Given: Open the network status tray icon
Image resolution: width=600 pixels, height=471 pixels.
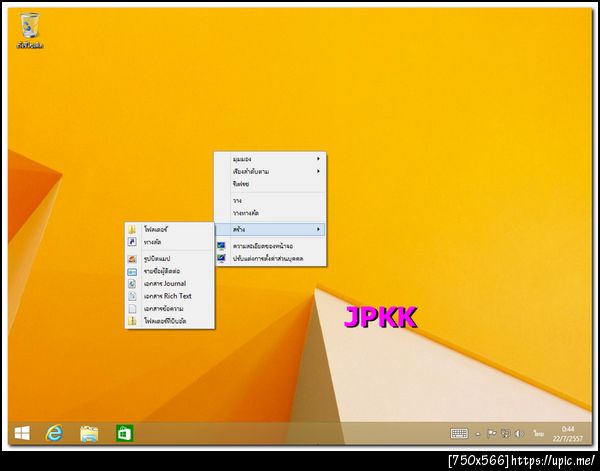Looking at the screenshot, I should click(x=505, y=434).
